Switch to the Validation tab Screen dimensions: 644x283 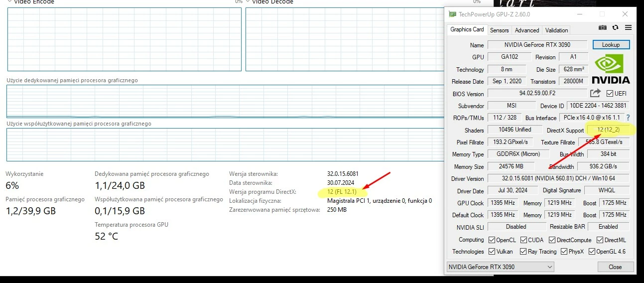pyautogui.click(x=556, y=30)
